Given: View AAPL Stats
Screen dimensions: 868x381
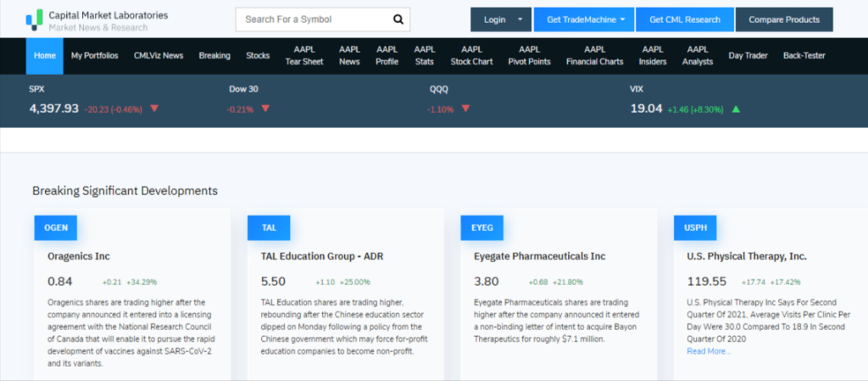Looking at the screenshot, I should (x=425, y=55).
